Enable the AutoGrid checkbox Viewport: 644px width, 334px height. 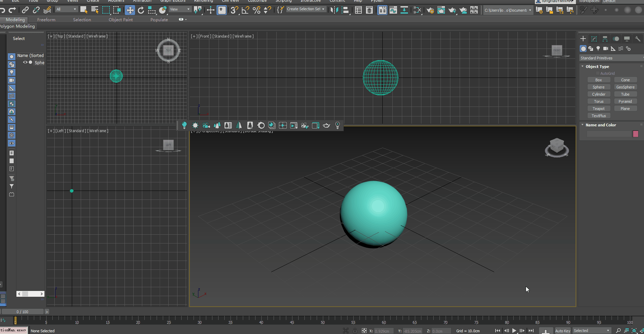click(598, 73)
